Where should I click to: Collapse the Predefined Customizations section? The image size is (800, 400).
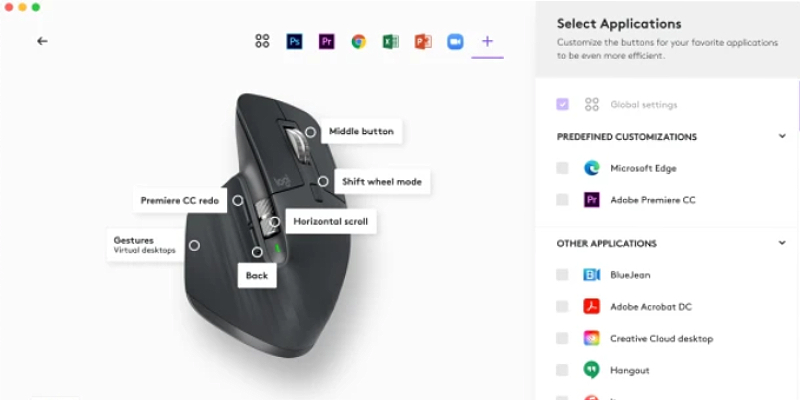(782, 136)
